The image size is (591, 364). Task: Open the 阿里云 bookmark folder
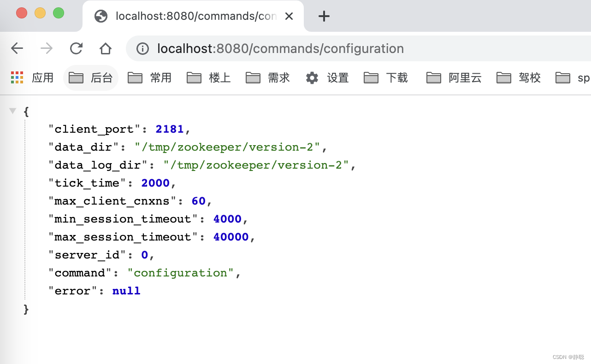click(x=454, y=78)
